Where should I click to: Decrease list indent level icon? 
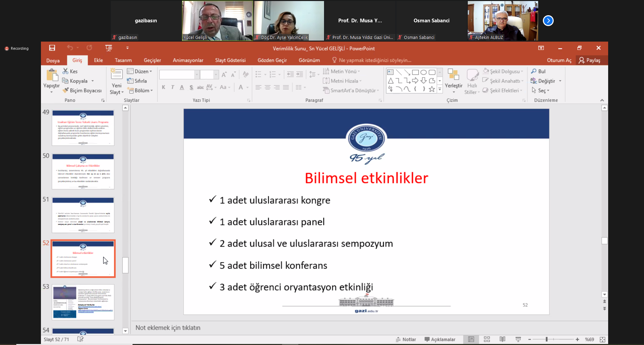click(x=290, y=74)
